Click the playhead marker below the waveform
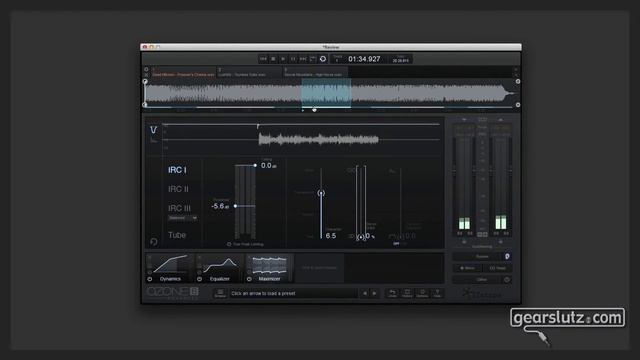This screenshot has height=360, width=640. tap(314, 109)
